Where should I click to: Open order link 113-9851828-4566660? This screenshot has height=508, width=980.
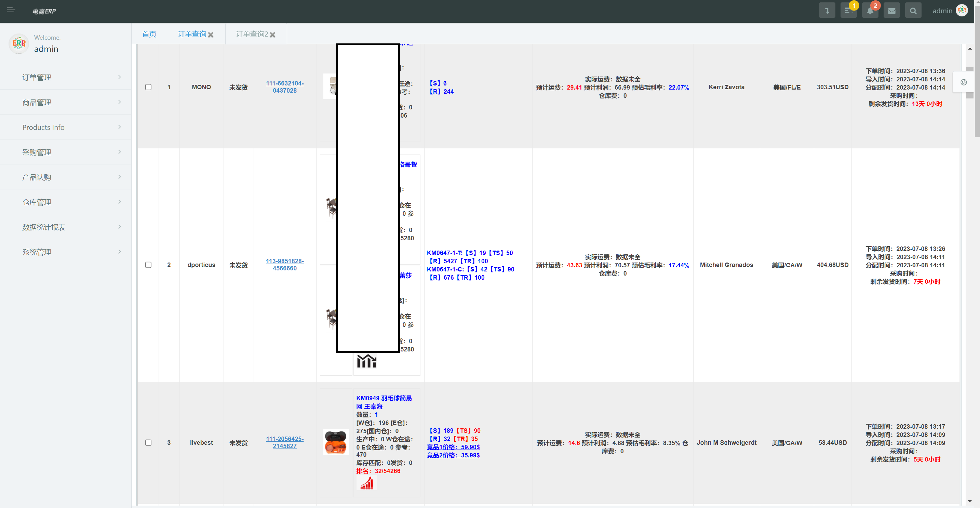(x=284, y=265)
